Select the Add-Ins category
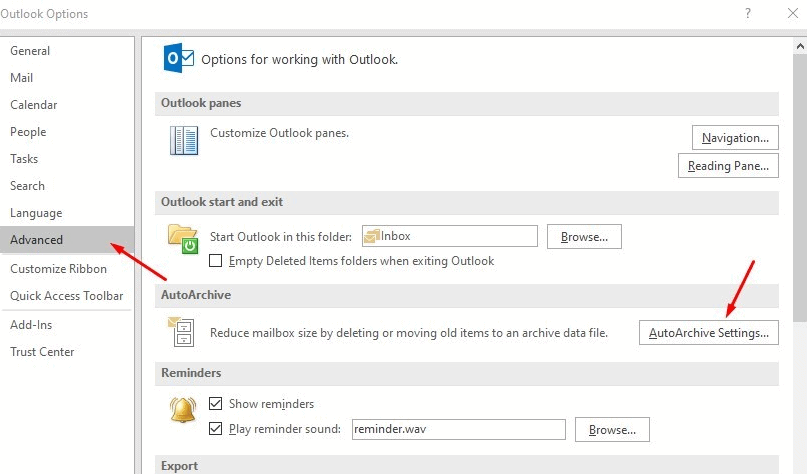The width and height of the screenshot is (807, 474). click(x=67, y=325)
